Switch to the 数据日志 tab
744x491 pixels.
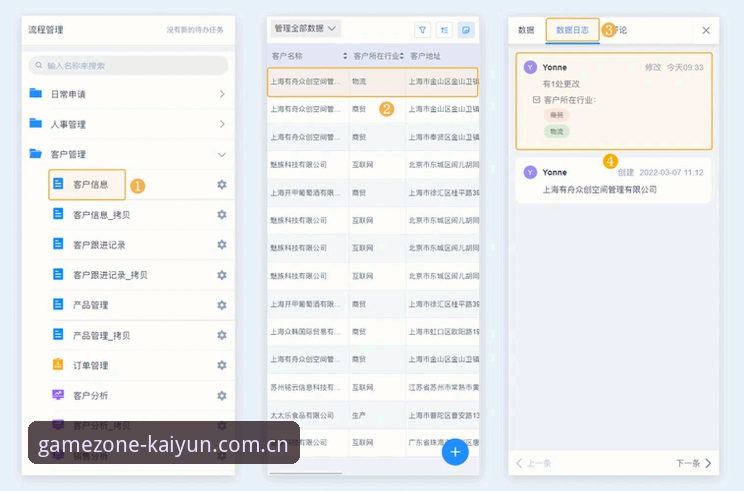(572, 30)
